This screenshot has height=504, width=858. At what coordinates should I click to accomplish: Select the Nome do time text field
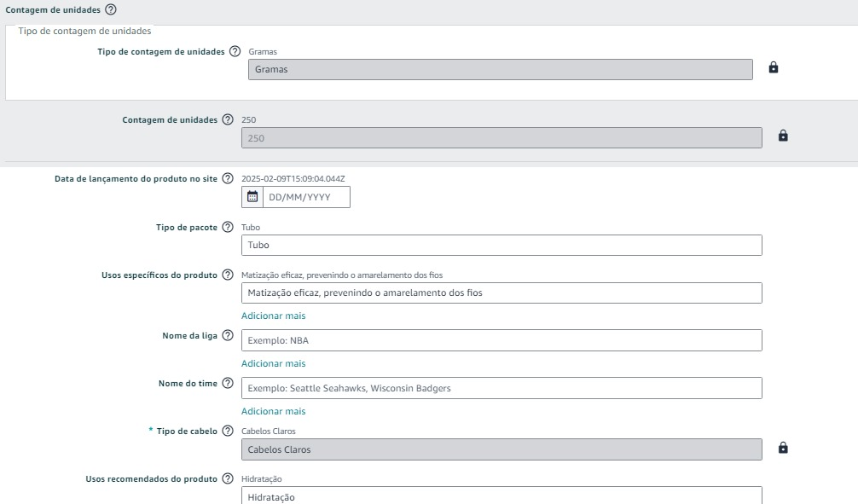click(x=501, y=387)
